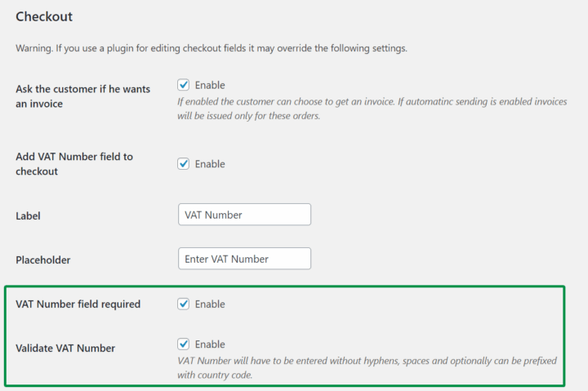Click the Label input containing 'VAT Number'
Viewport: 588px width, 391px height.
pos(244,215)
